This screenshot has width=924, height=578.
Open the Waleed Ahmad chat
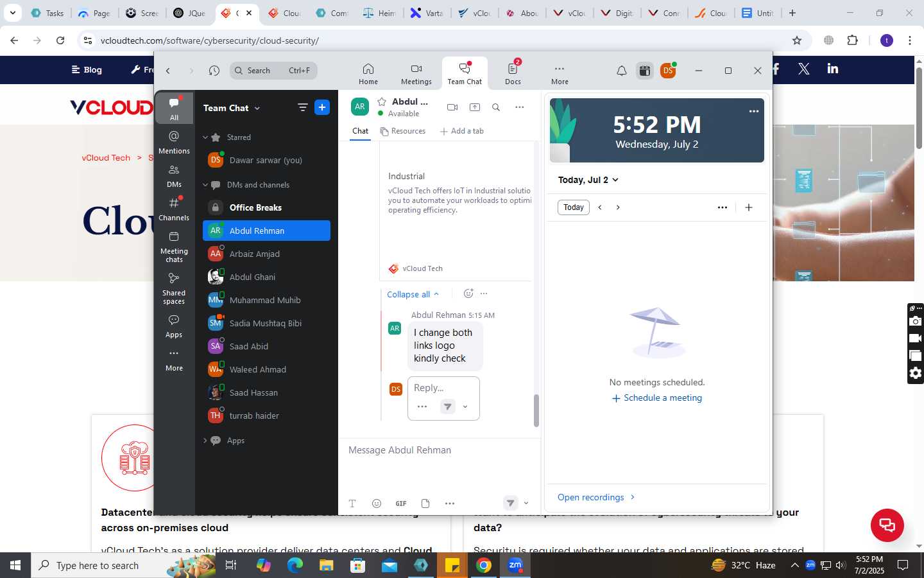[x=266, y=369]
